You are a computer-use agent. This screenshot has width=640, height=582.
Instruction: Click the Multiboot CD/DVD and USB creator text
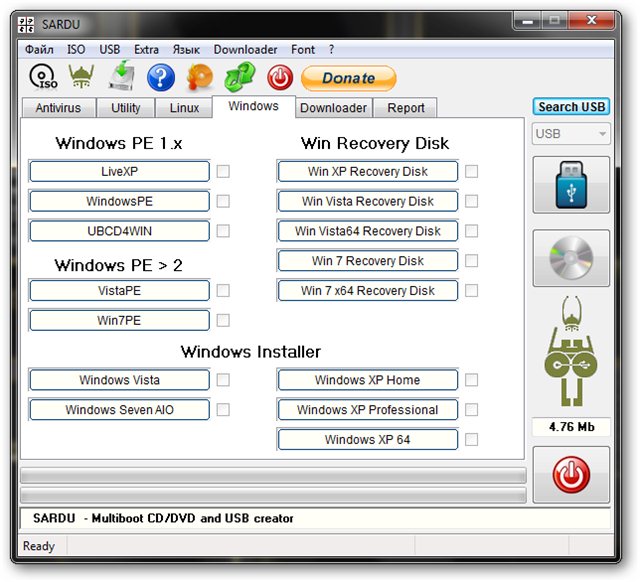192,518
